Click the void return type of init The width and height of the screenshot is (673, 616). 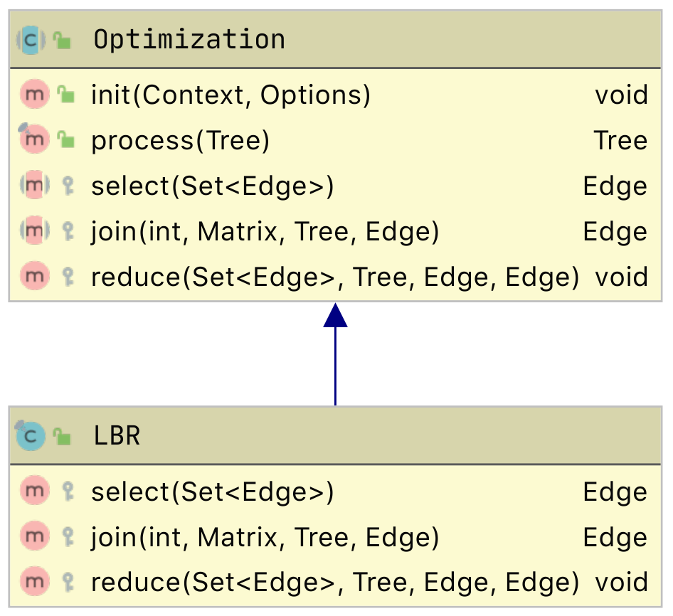coord(621,95)
